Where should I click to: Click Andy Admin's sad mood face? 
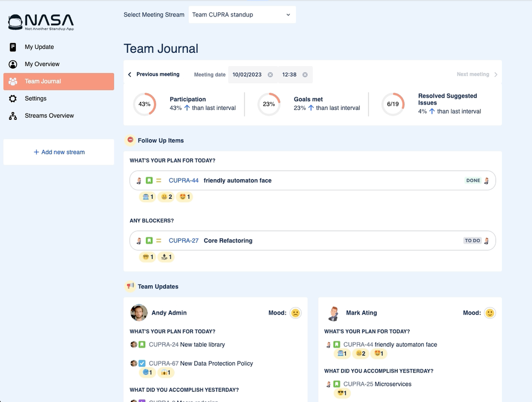tap(296, 313)
